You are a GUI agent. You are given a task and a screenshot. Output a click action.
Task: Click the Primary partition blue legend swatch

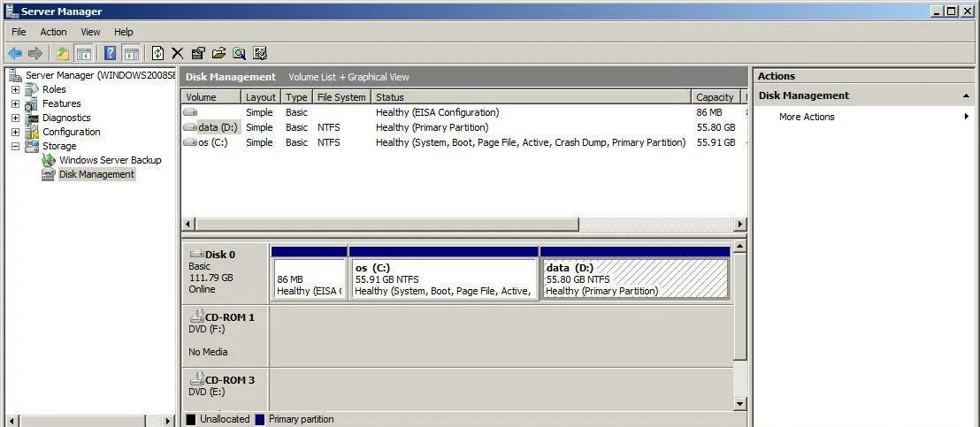click(x=260, y=420)
